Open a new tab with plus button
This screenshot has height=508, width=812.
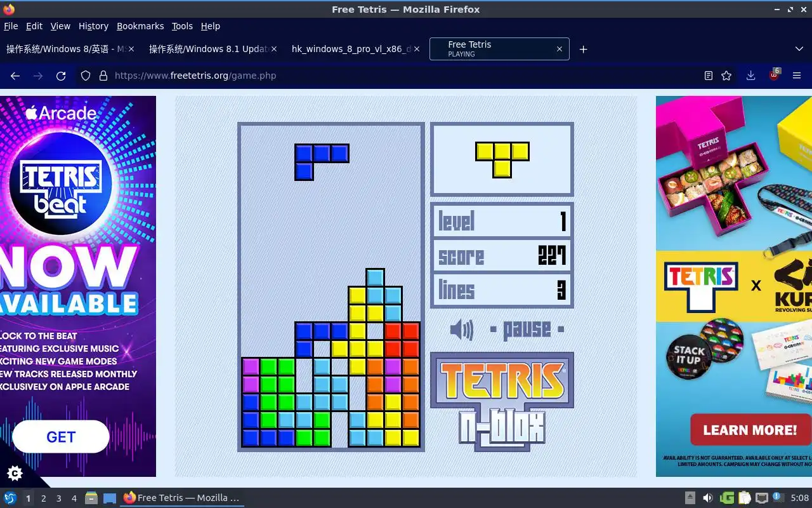point(583,49)
